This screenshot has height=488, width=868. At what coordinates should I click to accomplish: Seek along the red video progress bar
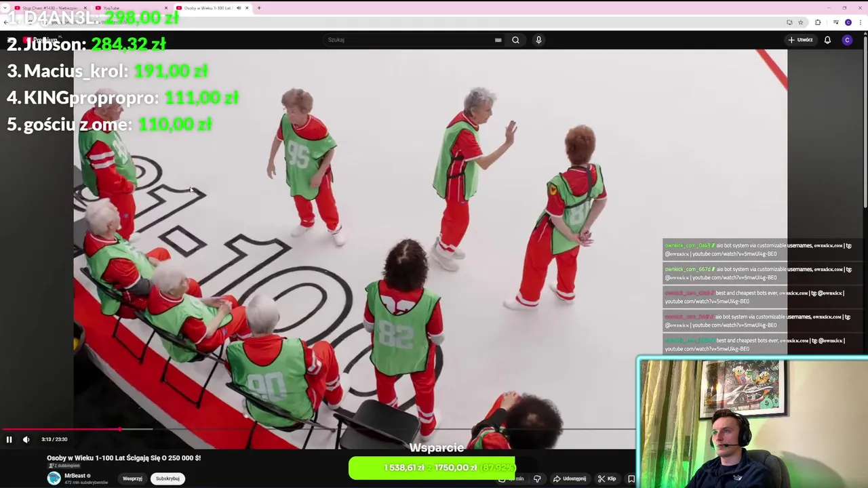(x=61, y=429)
